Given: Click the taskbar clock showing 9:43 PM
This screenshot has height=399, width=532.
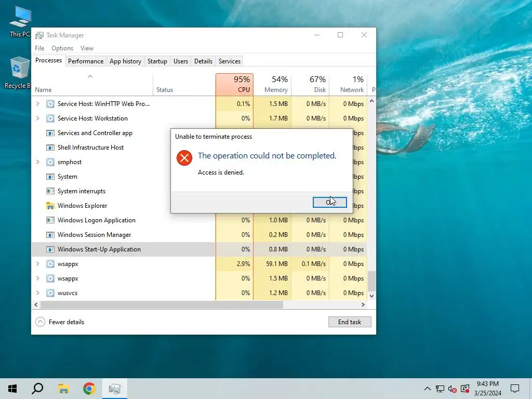Looking at the screenshot, I should click(487, 389).
